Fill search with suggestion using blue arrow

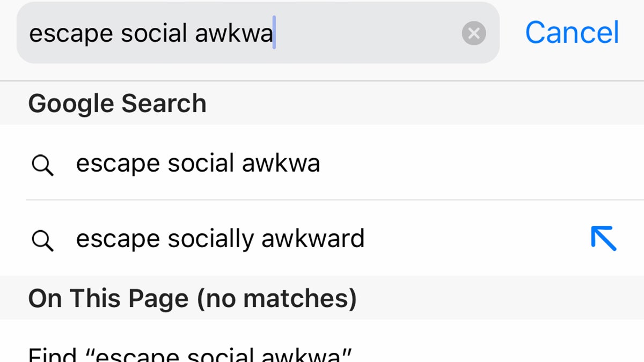[x=604, y=239]
